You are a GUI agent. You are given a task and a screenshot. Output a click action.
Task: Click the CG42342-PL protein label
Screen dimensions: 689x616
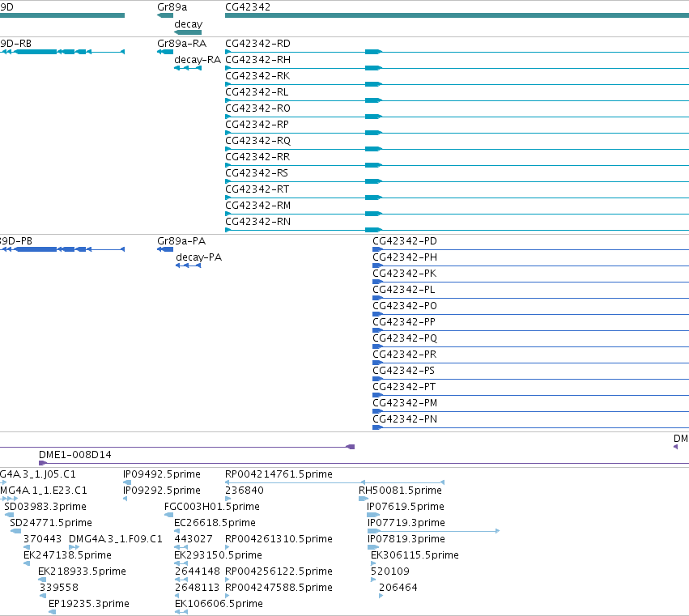click(x=404, y=291)
